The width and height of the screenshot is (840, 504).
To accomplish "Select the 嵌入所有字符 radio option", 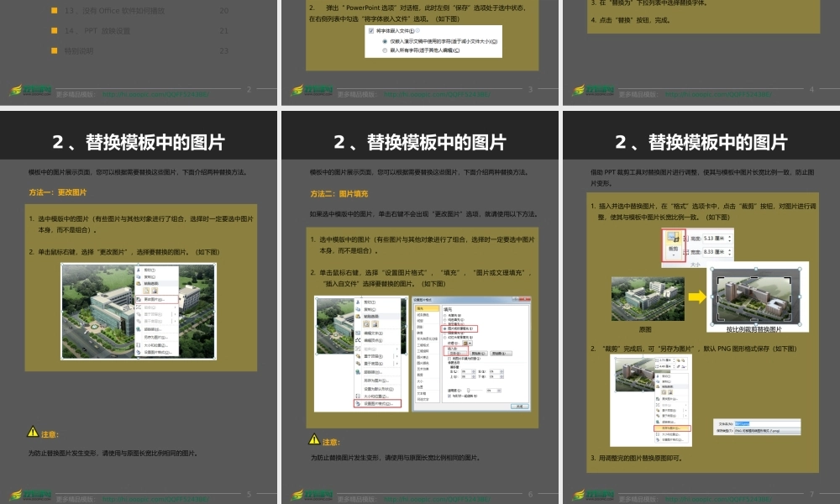I will point(385,50).
